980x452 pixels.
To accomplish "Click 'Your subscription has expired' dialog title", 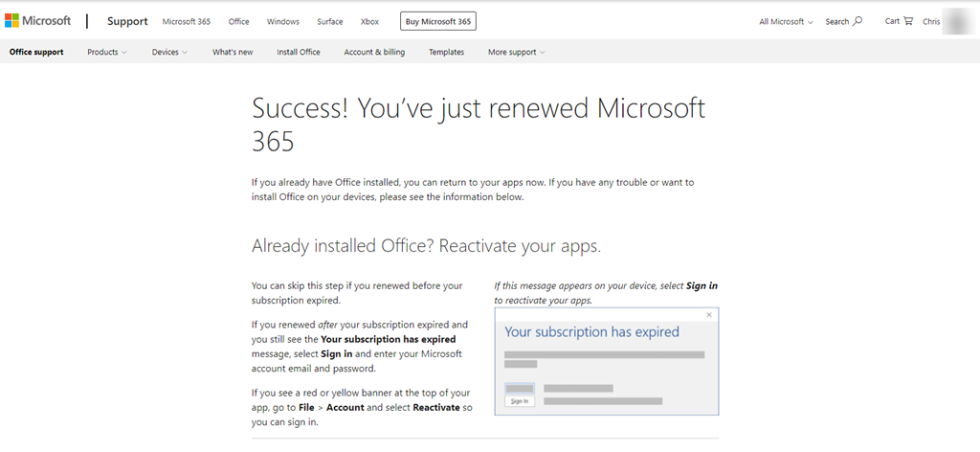I will (591, 331).
